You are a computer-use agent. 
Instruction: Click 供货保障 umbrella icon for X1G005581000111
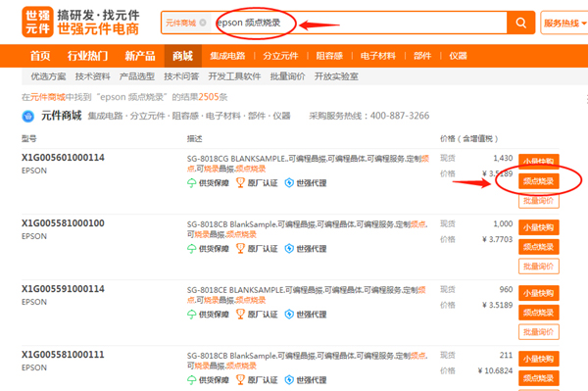[x=192, y=380]
